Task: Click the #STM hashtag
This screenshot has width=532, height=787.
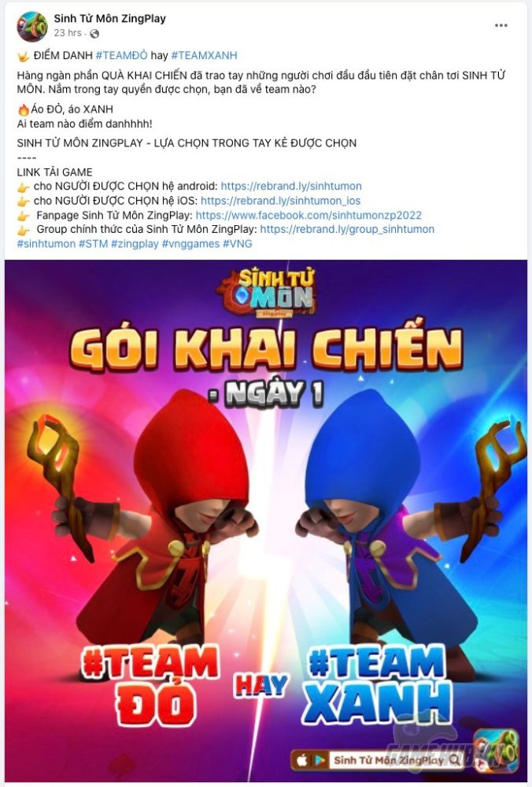Action: 94,244
